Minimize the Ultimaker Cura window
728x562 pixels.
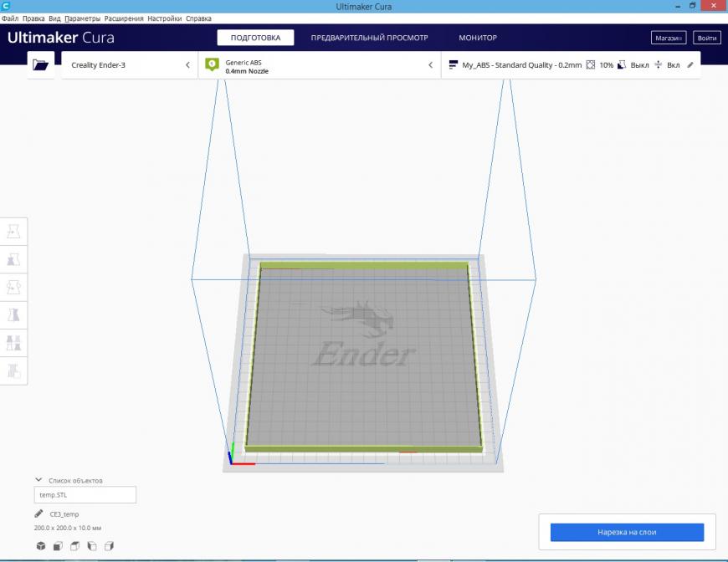coord(678,6)
